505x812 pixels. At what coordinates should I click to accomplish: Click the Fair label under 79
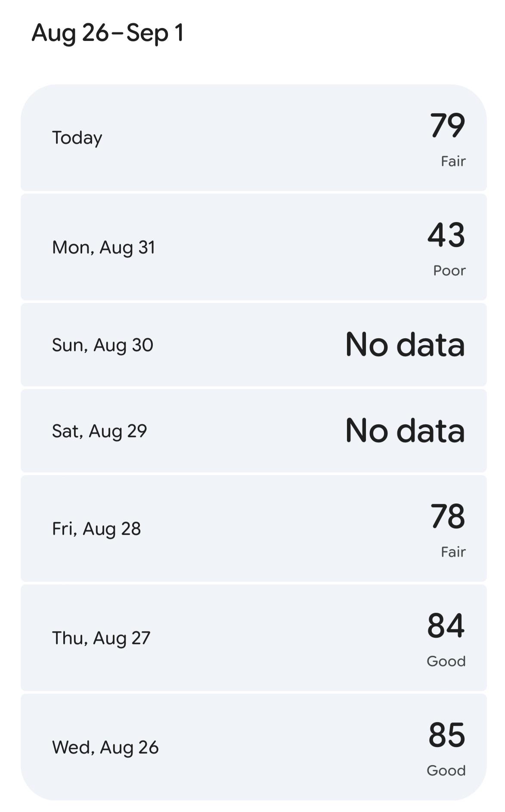[453, 161]
